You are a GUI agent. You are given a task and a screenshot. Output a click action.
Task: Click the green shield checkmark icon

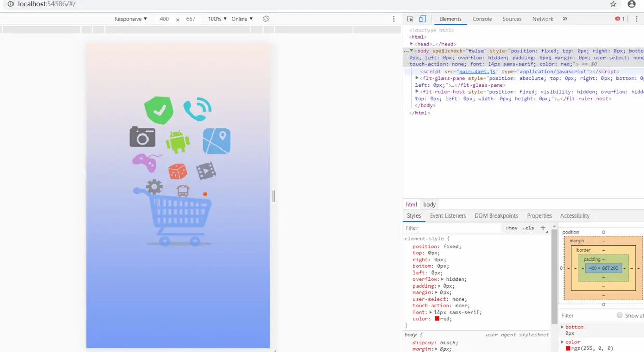click(x=159, y=110)
